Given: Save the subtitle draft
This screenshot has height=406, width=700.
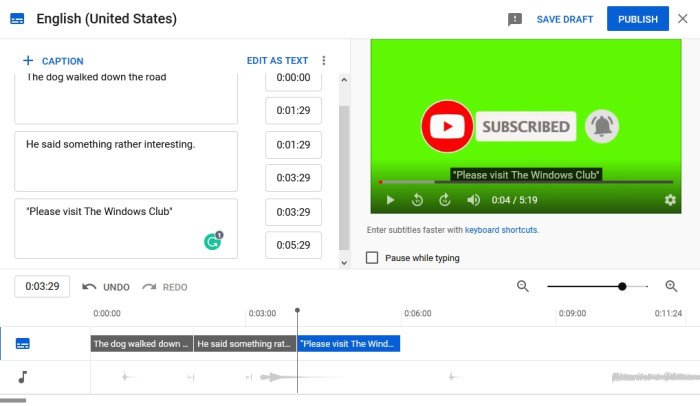Looking at the screenshot, I should (565, 19).
